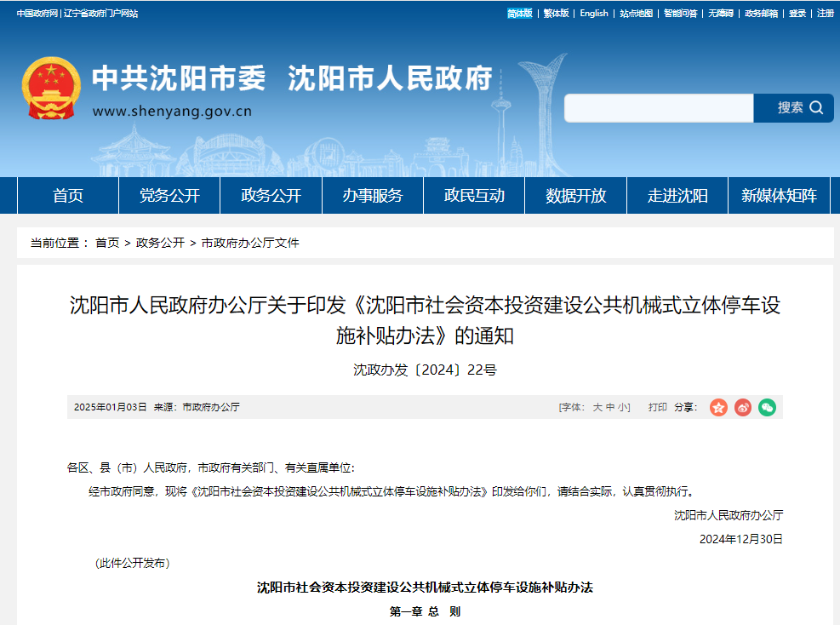Click the national emblem logo
840x625 pixels.
[x=51, y=89]
